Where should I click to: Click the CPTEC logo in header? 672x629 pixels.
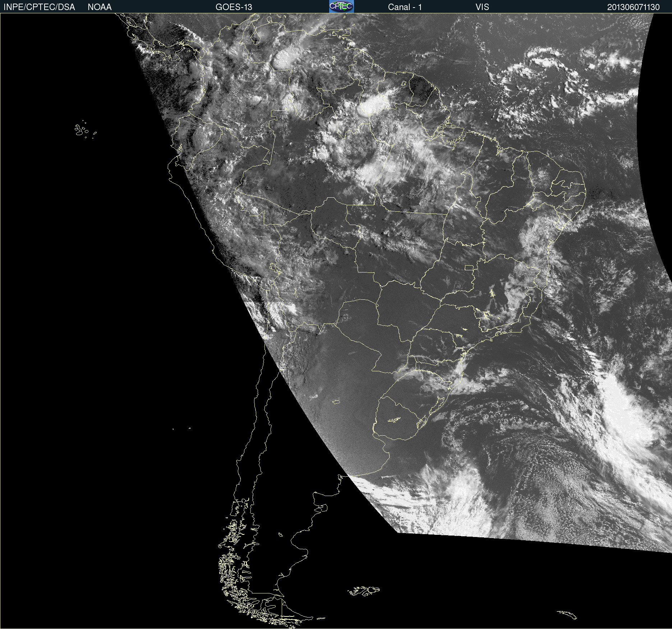pos(341,6)
